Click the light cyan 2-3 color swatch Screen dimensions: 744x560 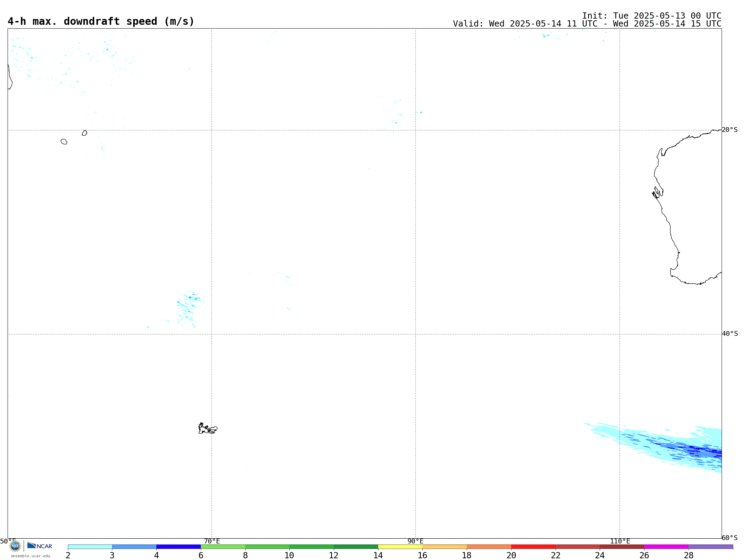click(x=90, y=547)
